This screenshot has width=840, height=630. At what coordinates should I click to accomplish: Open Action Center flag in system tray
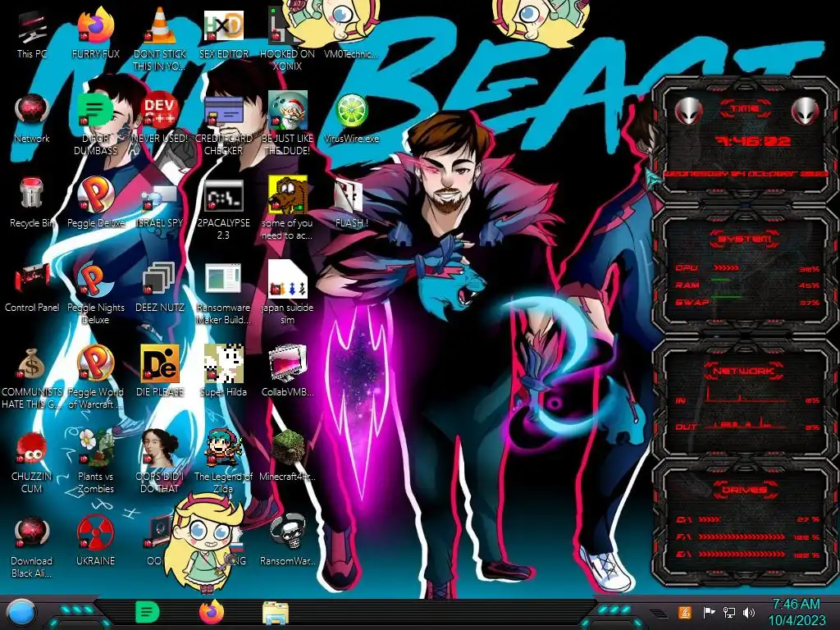point(709,612)
